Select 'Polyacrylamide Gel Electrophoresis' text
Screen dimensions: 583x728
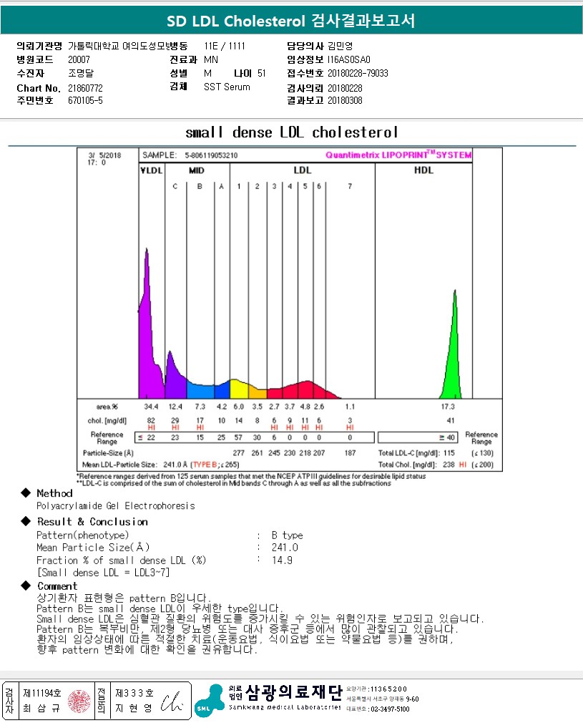116,506
